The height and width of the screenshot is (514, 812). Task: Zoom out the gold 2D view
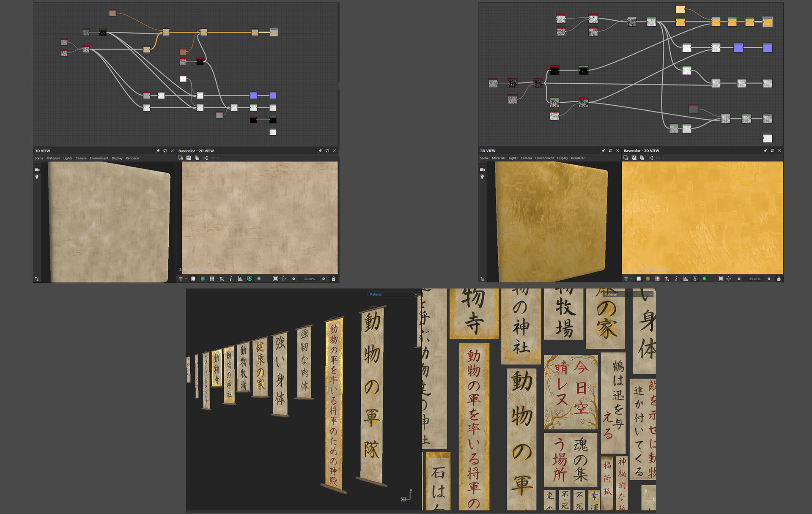[x=739, y=279]
